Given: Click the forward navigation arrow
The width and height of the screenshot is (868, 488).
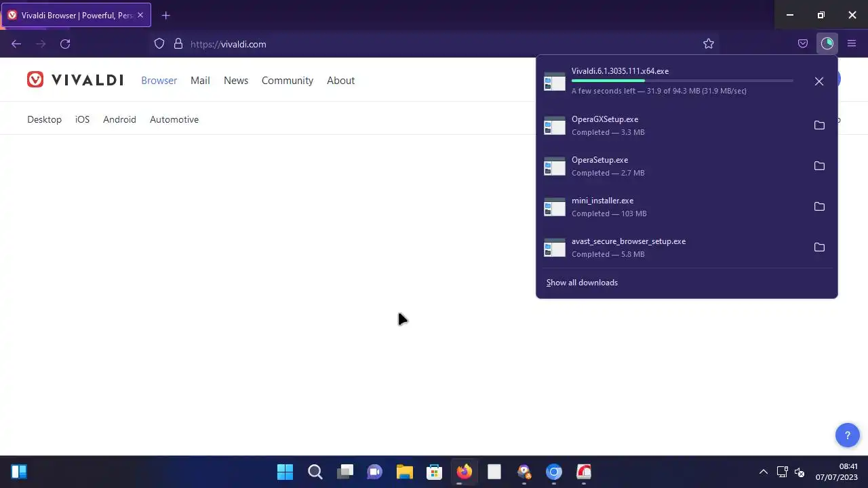Looking at the screenshot, I should (x=41, y=44).
